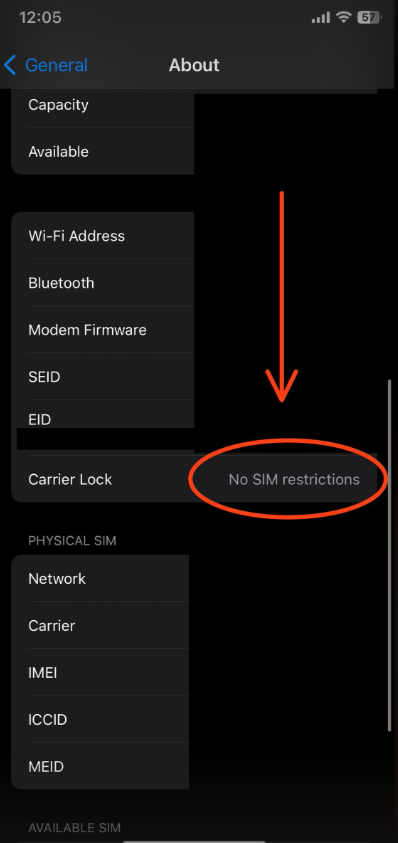Tap the 12:05 clock in status bar
Viewport: 398px width, 843px height.
pyautogui.click(x=40, y=17)
